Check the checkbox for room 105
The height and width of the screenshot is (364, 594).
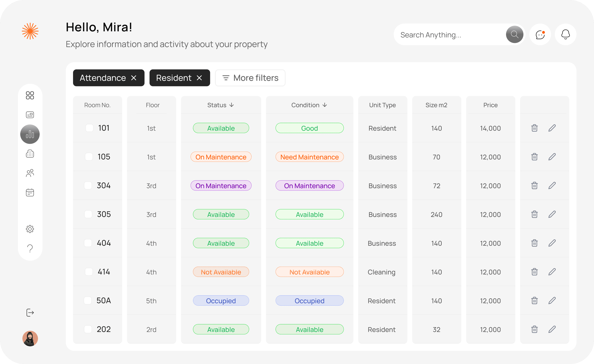[89, 157]
